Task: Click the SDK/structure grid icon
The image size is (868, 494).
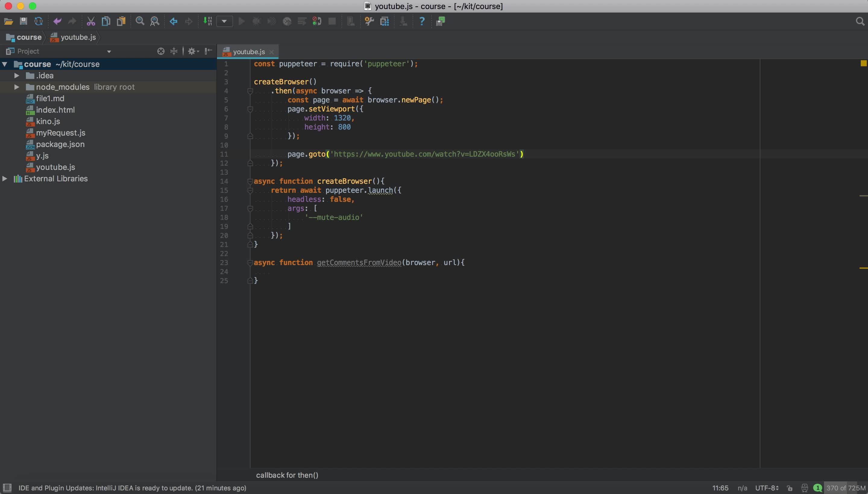Action: (x=385, y=22)
